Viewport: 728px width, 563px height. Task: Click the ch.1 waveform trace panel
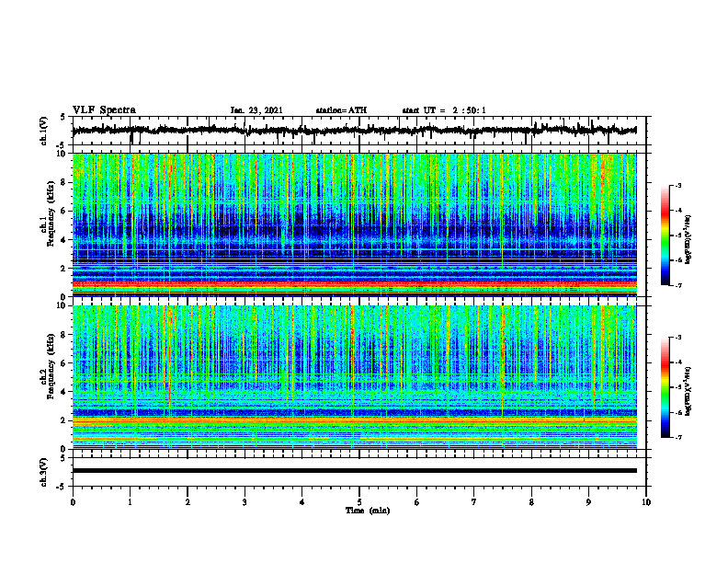358,131
